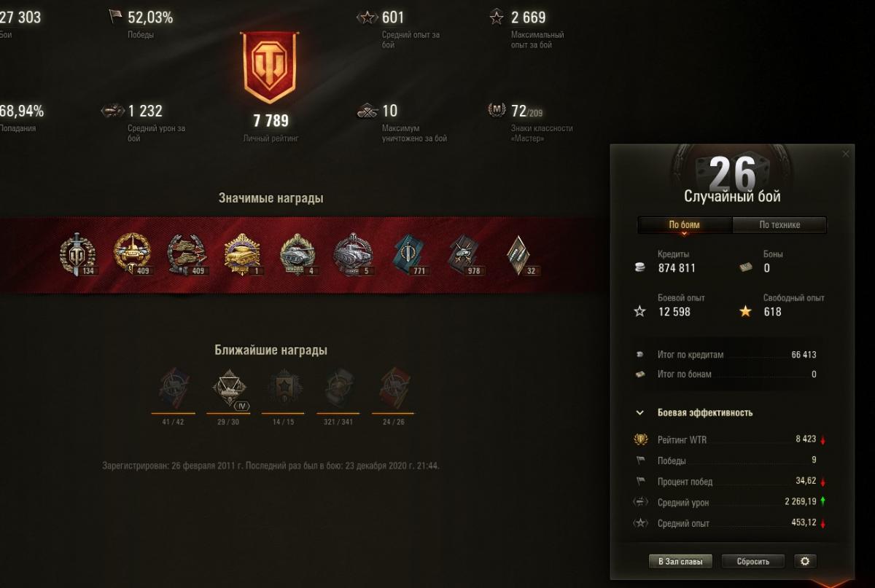Click the diamond-shaped award showing 32

(x=518, y=254)
